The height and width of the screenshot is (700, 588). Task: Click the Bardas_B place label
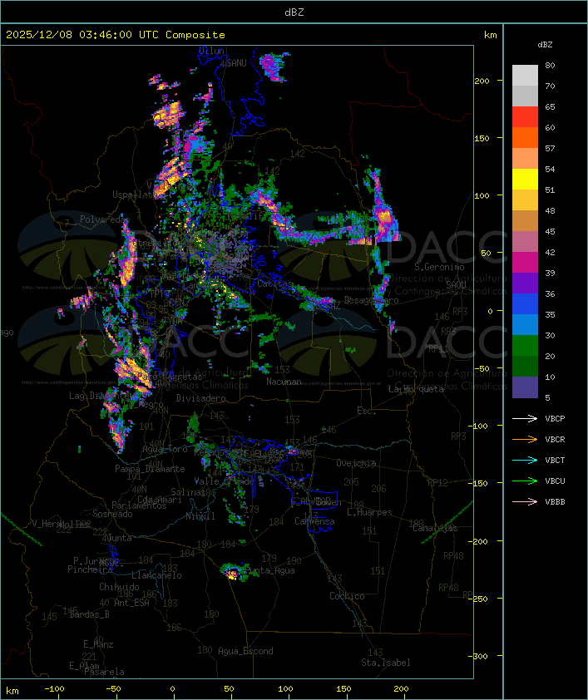89,614
